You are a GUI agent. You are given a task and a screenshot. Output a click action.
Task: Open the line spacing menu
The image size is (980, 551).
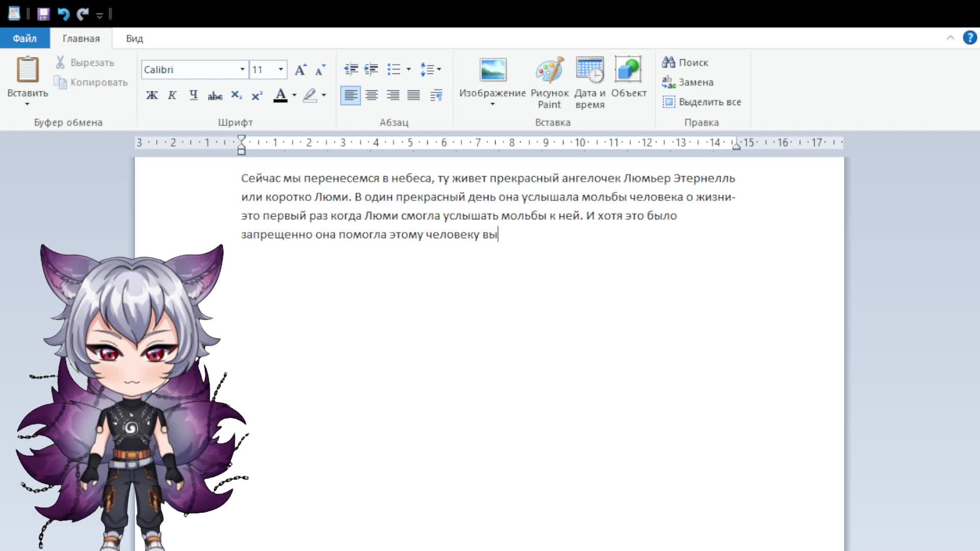(430, 69)
